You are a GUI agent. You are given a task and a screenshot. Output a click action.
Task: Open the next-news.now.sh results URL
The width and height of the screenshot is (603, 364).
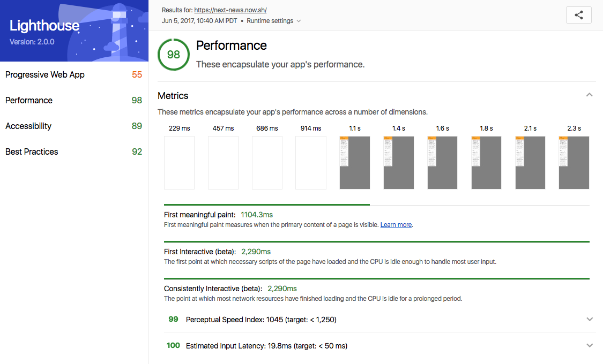[230, 10]
